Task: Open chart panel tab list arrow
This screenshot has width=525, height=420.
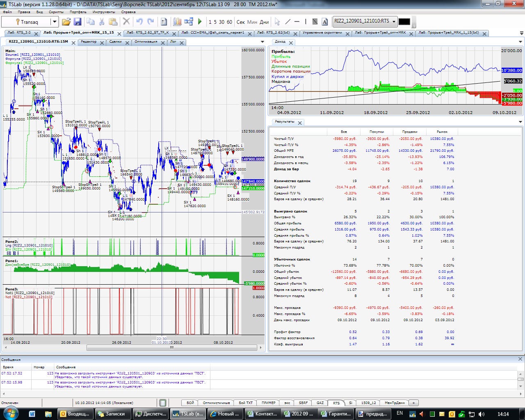Action: click(x=262, y=42)
